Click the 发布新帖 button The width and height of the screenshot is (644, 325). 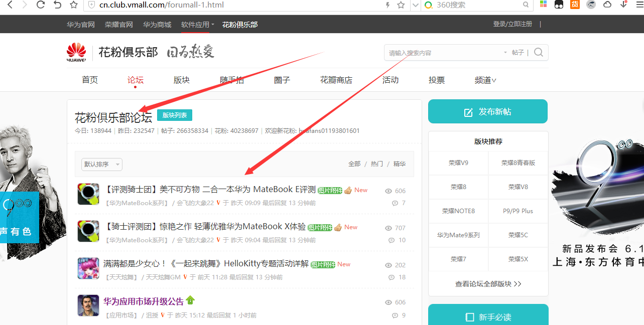(488, 111)
